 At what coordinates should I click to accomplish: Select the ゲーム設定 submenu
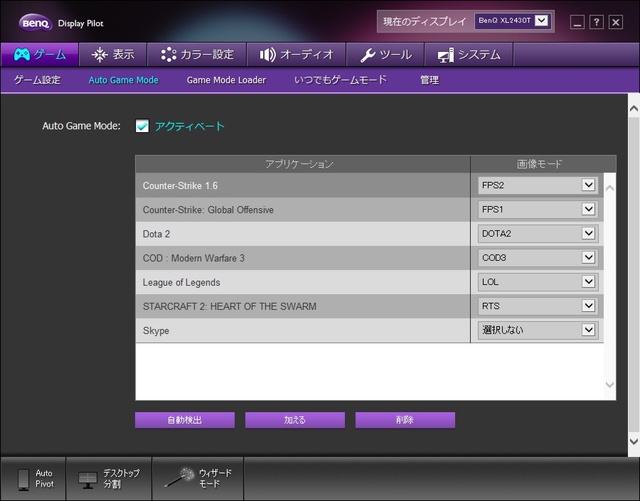coord(37,80)
